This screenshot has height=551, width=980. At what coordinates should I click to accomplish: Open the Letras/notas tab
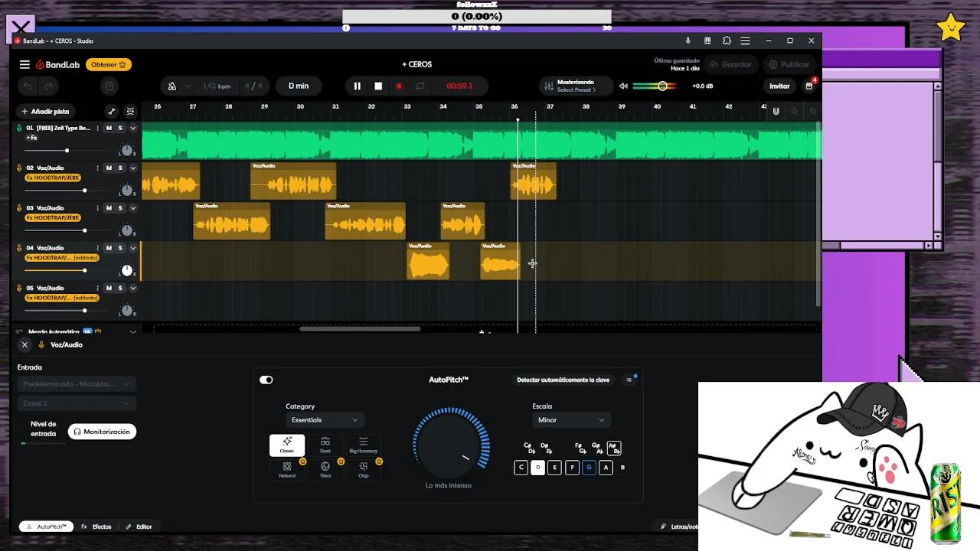[x=679, y=527]
